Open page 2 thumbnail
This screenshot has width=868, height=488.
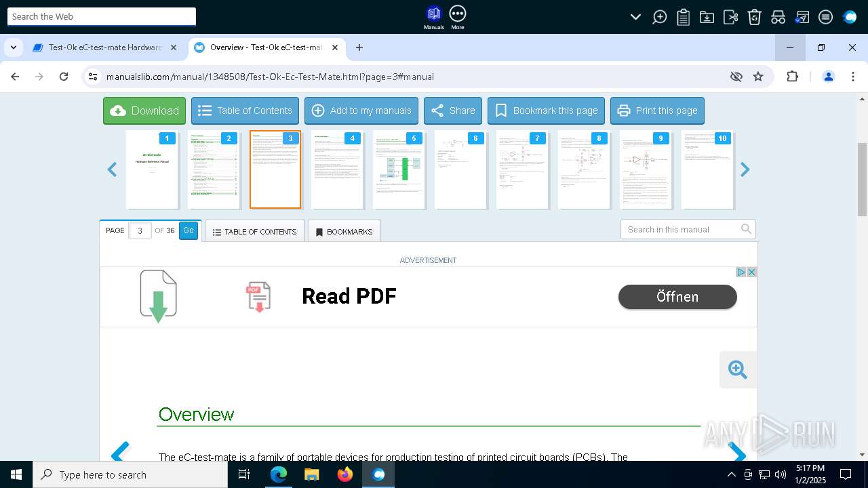coord(214,169)
